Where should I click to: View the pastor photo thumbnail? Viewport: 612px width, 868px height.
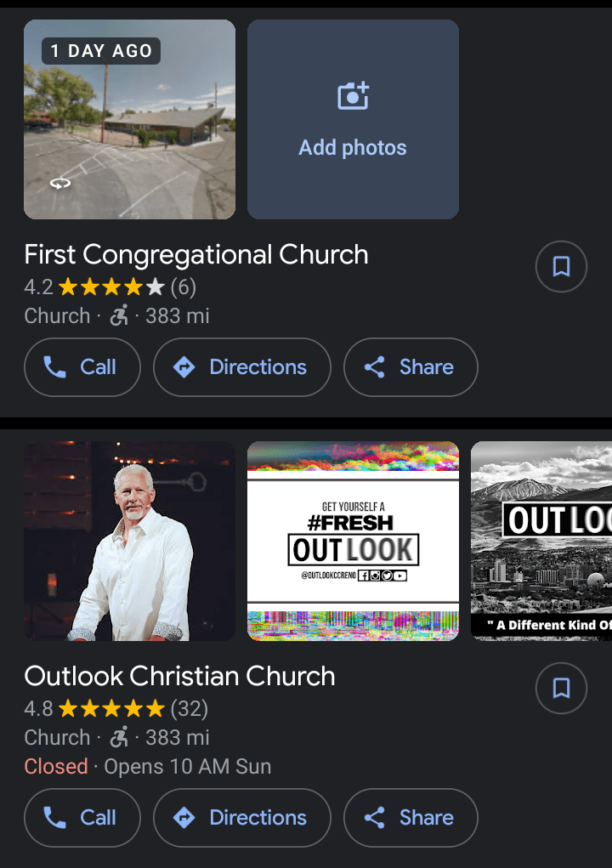click(129, 541)
